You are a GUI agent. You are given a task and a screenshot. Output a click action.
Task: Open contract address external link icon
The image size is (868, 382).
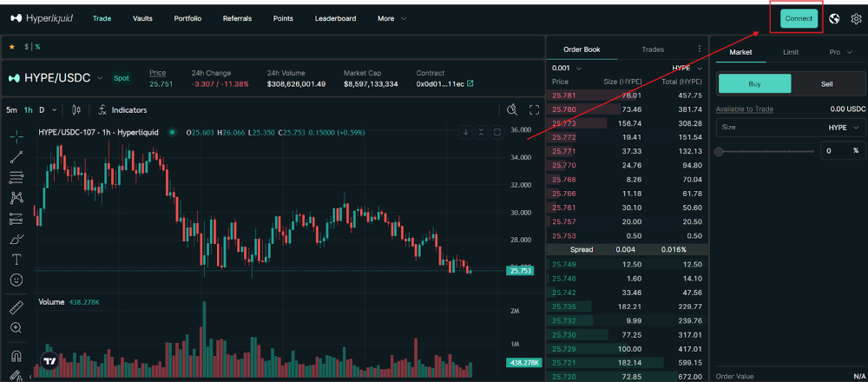470,83
